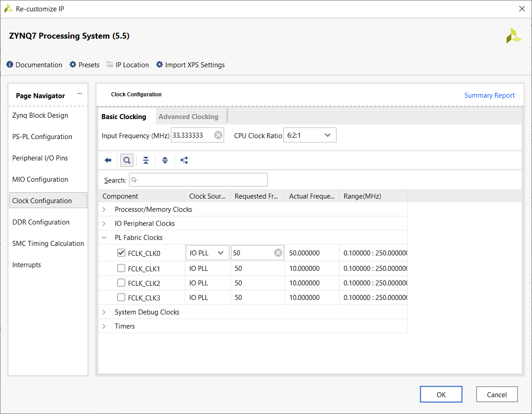This screenshot has width=532, height=414.
Task: Click the collapse all toolbar icon
Action: (146, 160)
